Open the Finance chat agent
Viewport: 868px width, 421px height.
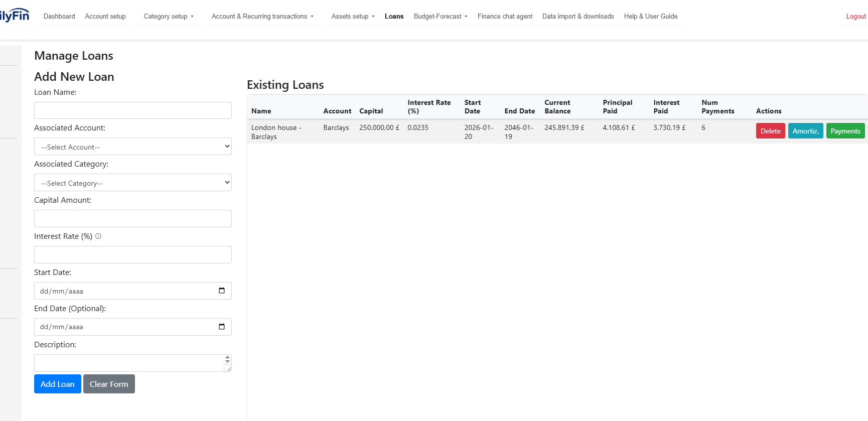505,17
